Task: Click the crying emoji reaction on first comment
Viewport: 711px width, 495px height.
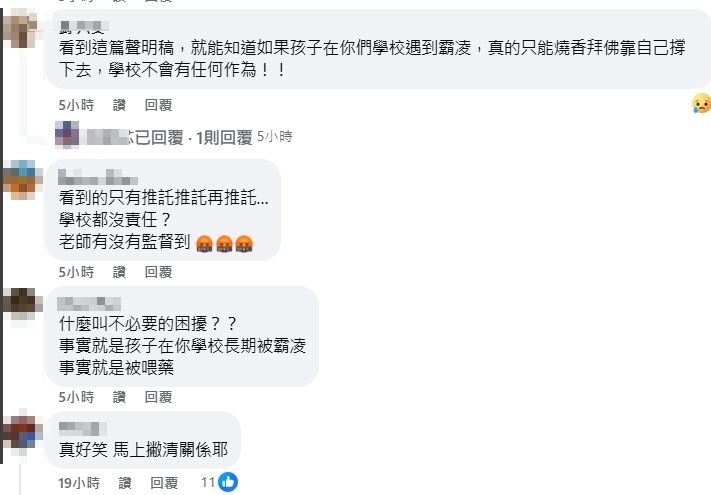Action: point(701,104)
